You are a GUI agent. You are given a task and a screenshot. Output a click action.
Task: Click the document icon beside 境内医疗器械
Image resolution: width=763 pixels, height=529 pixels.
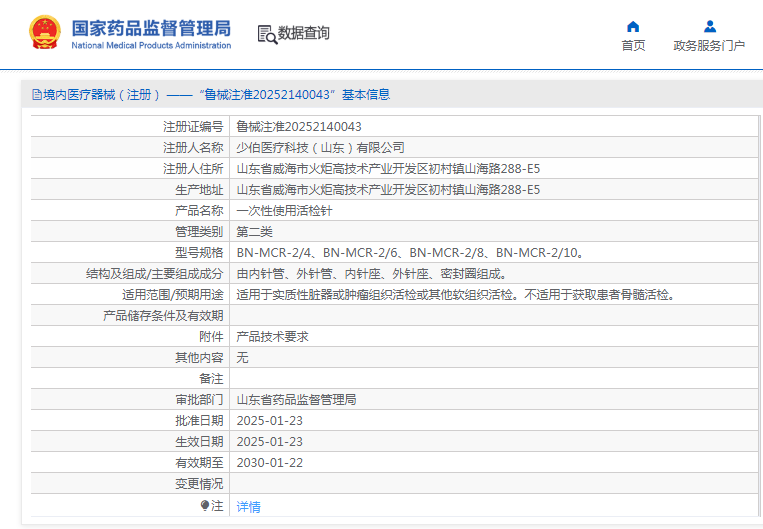pos(36,95)
